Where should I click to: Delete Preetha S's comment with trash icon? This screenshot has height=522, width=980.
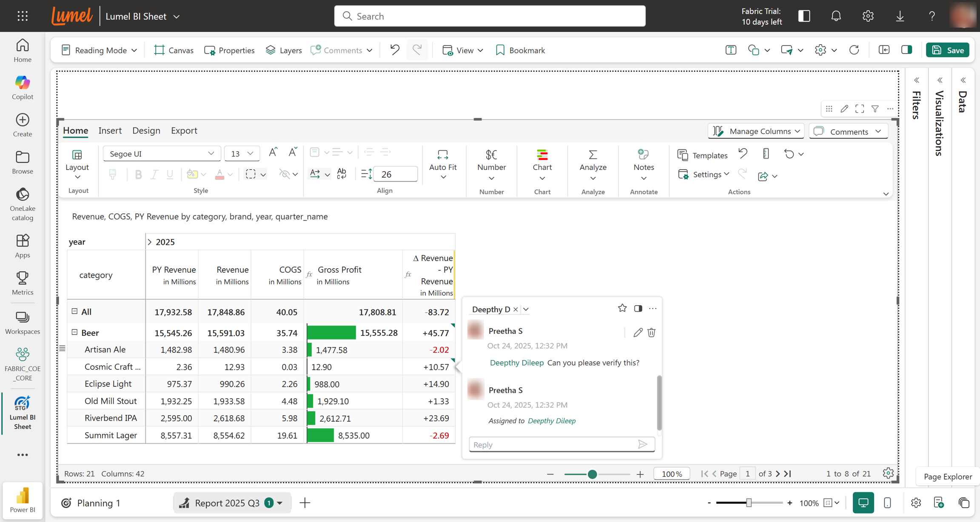(x=651, y=332)
